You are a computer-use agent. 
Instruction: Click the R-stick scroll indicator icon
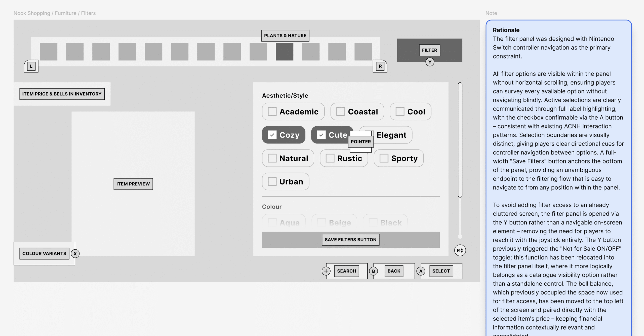pos(460,250)
